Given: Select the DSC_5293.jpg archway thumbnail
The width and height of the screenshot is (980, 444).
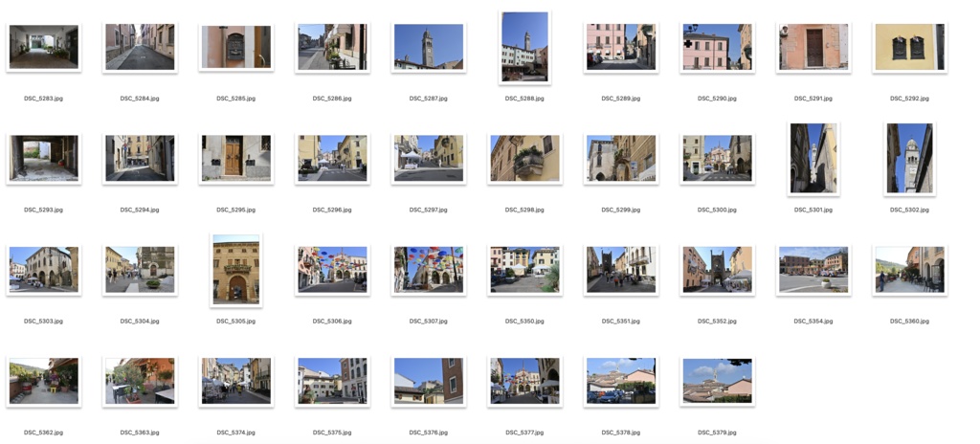Looking at the screenshot, I should [x=44, y=158].
